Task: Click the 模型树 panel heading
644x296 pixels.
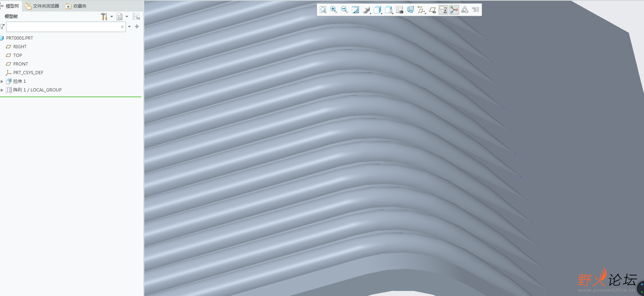Action: pos(11,17)
